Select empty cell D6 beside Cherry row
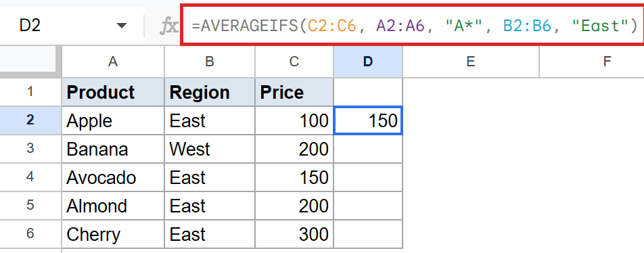The height and width of the screenshot is (253, 644). pyautogui.click(x=368, y=233)
